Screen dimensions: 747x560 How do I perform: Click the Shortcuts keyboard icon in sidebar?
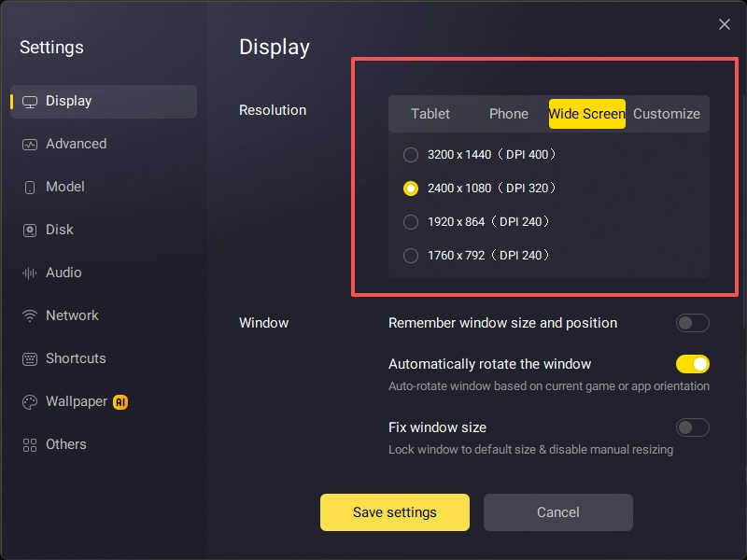30,358
